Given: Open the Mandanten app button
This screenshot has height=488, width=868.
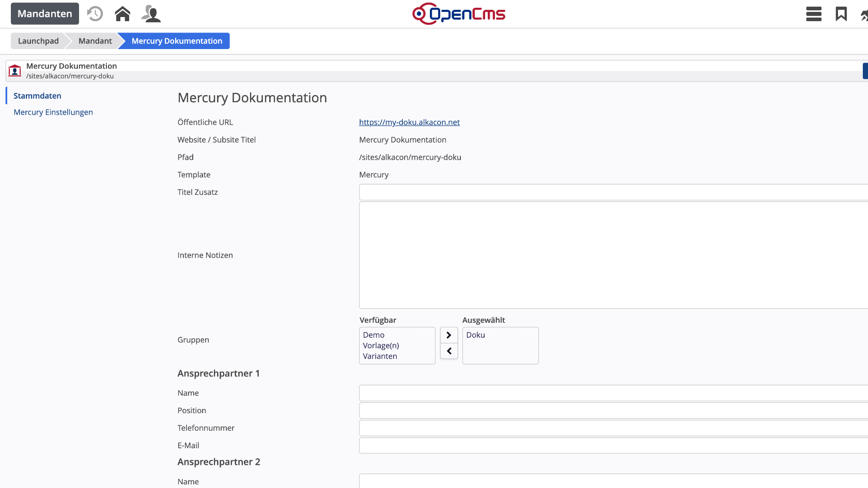Looking at the screenshot, I should coord(45,14).
